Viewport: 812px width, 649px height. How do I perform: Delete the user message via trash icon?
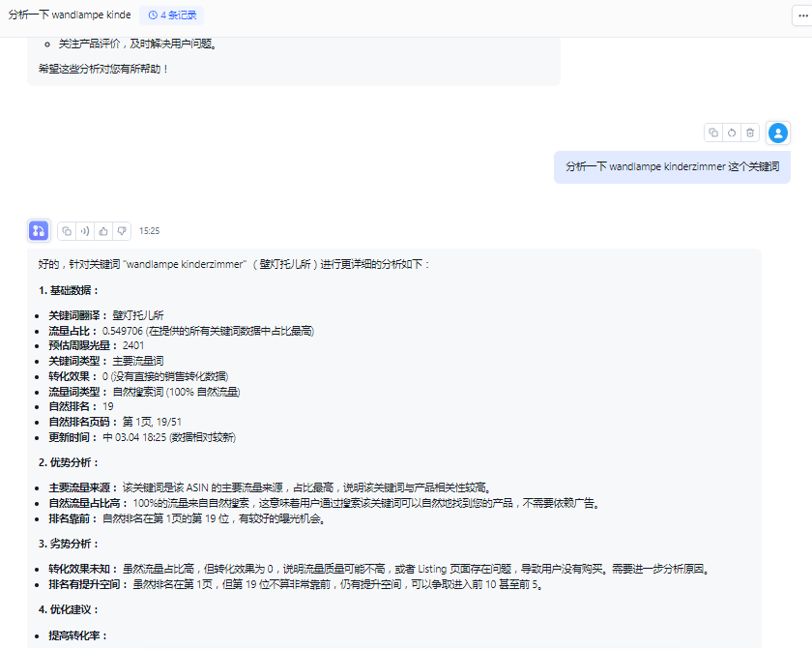[x=750, y=133]
